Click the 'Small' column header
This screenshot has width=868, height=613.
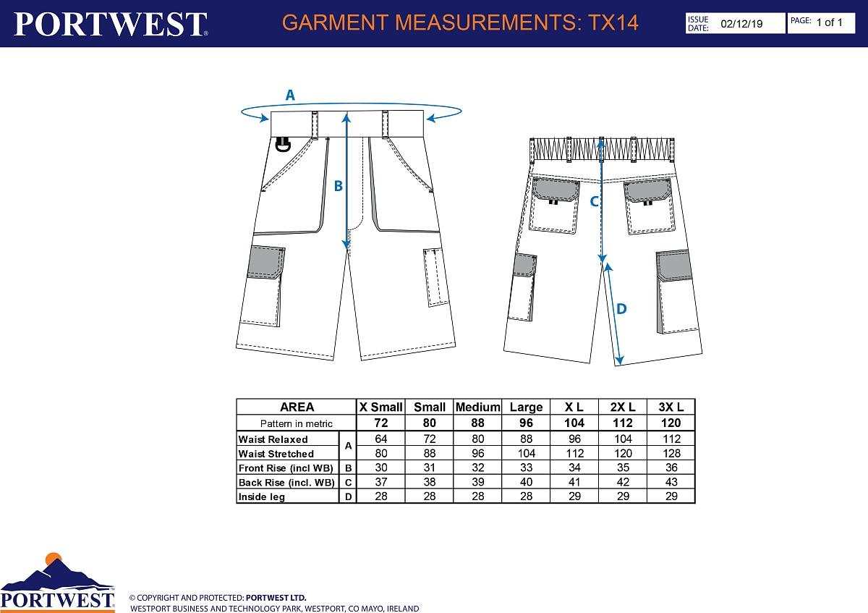pyautogui.click(x=430, y=407)
